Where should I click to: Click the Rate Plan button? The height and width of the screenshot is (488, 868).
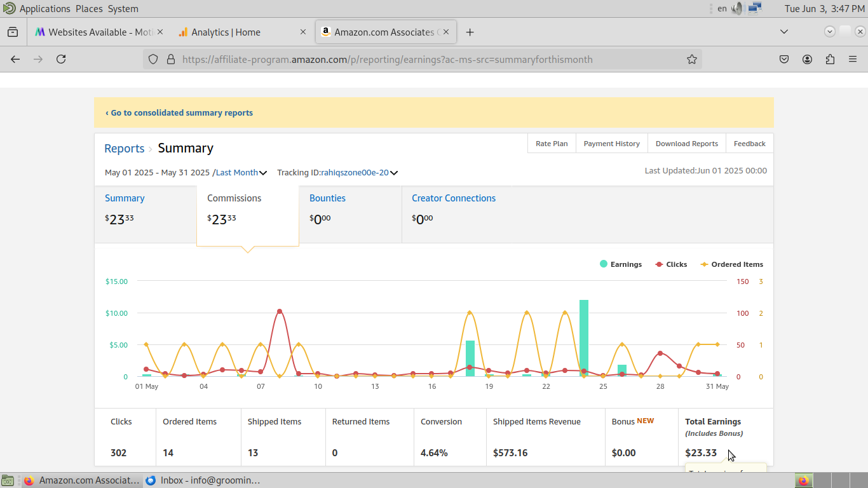click(552, 144)
